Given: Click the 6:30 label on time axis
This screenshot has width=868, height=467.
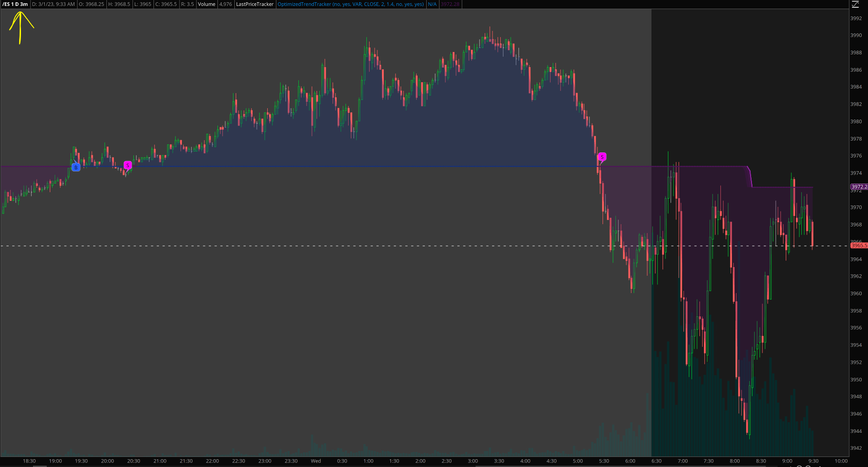Looking at the screenshot, I should pyautogui.click(x=656, y=461).
